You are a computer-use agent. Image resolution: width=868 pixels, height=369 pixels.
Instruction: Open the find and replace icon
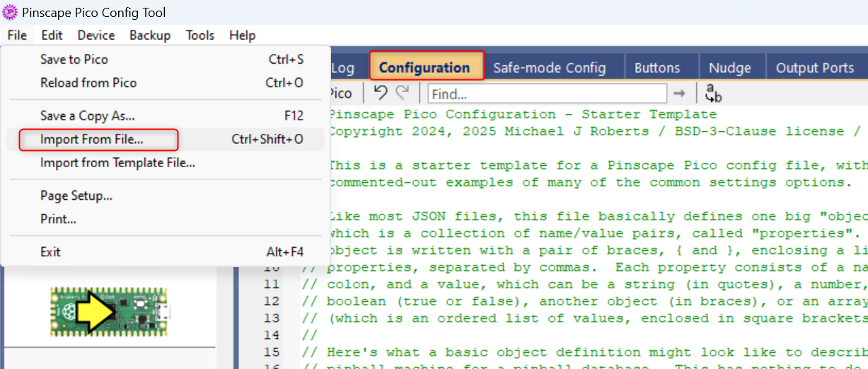coord(713,93)
